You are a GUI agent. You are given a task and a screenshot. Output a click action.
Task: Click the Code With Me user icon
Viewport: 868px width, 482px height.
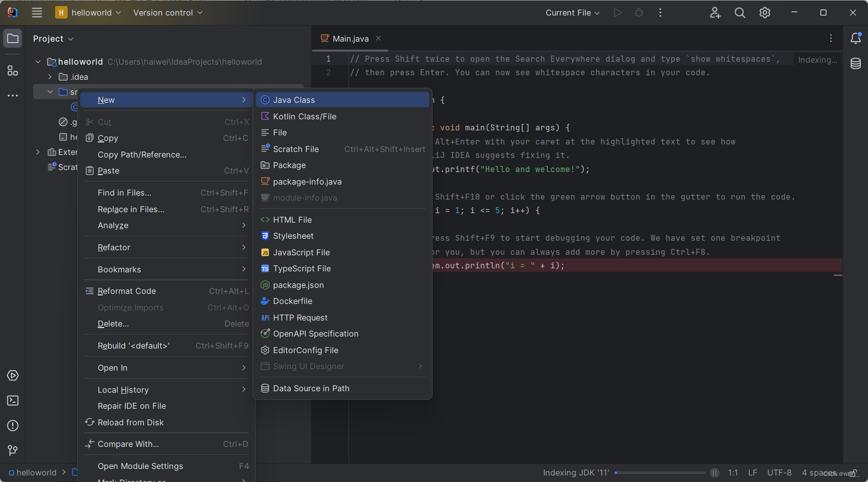point(715,13)
